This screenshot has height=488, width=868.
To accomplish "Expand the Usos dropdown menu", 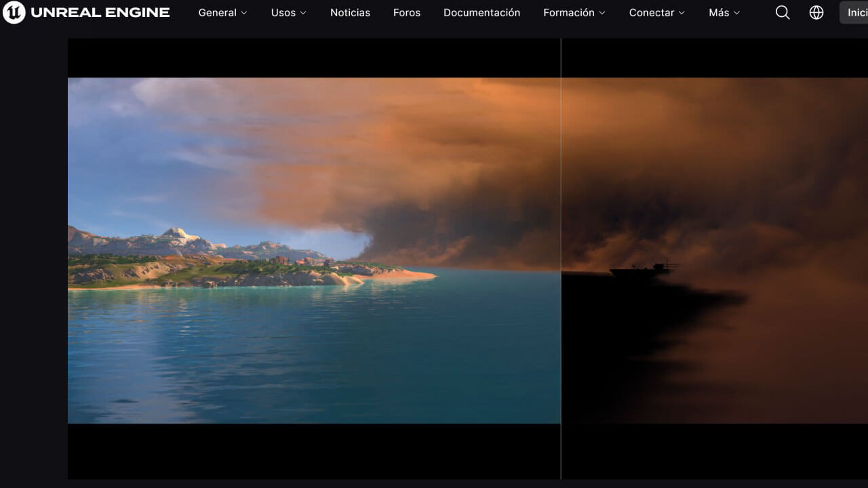I will 289,13.
